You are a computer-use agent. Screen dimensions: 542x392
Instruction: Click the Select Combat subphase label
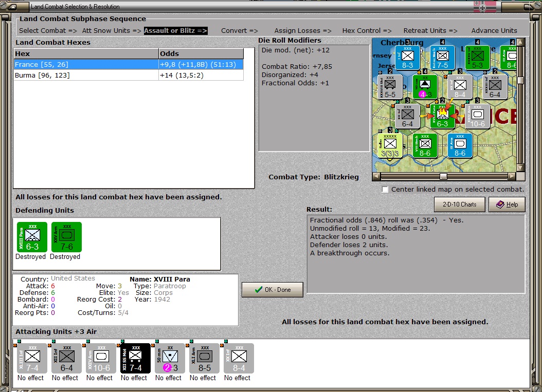[x=48, y=31]
